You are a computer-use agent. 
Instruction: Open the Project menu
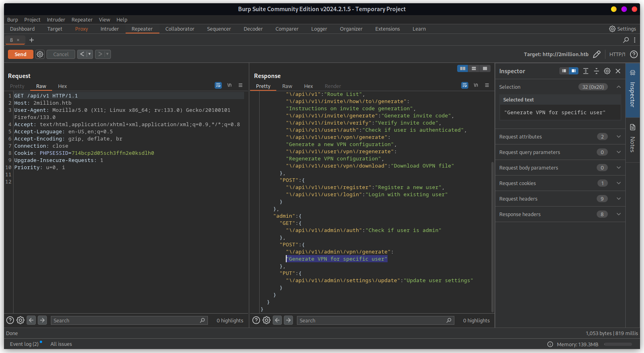32,20
